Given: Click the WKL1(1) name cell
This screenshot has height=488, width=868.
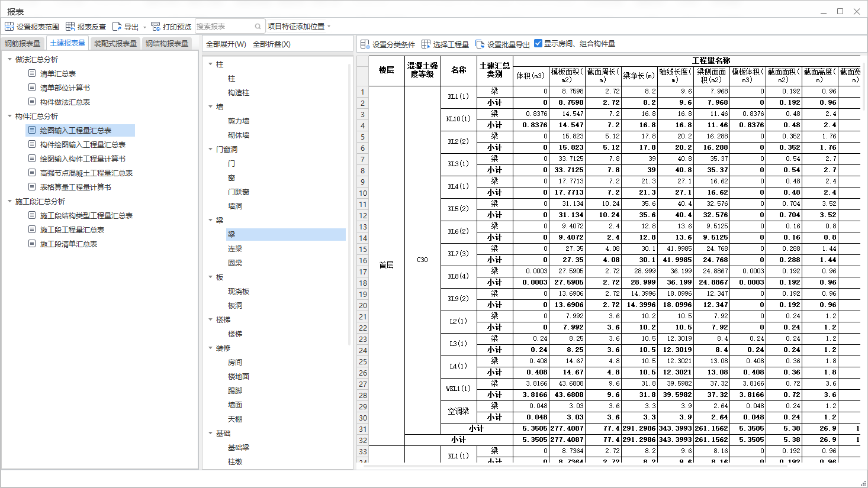Looking at the screenshot, I should tap(458, 389).
